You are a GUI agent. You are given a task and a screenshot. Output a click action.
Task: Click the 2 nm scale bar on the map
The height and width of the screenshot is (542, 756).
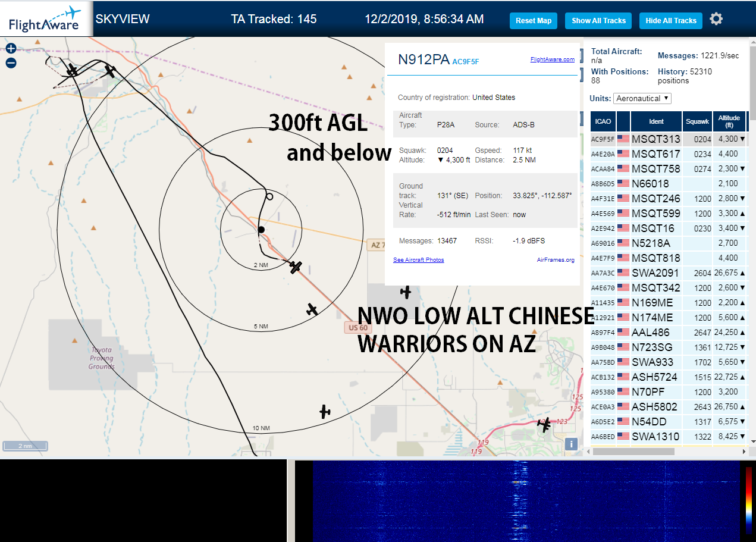(x=25, y=446)
